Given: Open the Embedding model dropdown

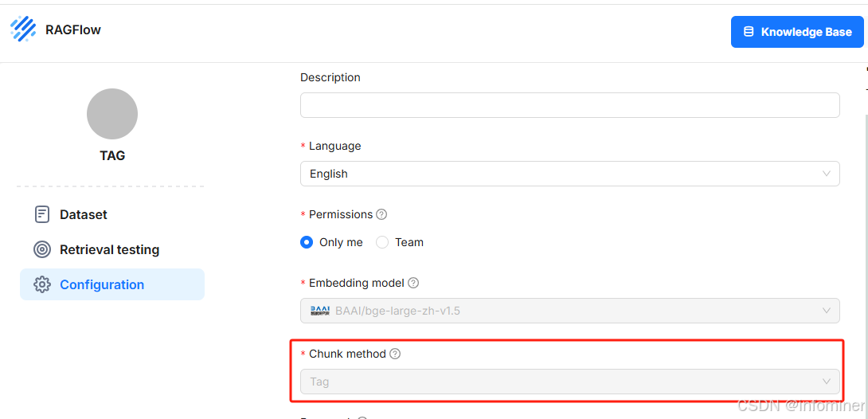Looking at the screenshot, I should point(569,311).
